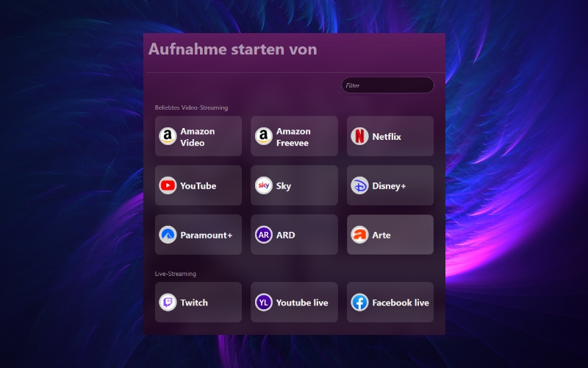Click the Live-Streaming section label

[176, 274]
